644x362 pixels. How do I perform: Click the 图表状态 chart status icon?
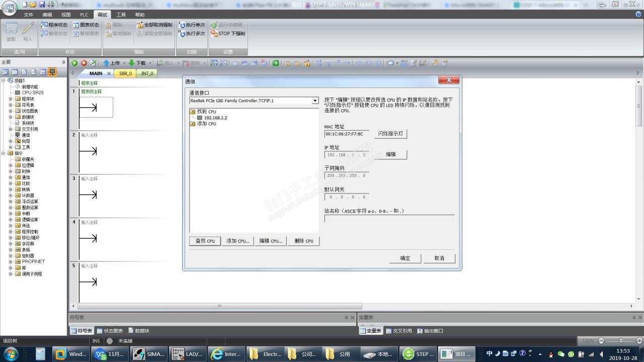76,25
